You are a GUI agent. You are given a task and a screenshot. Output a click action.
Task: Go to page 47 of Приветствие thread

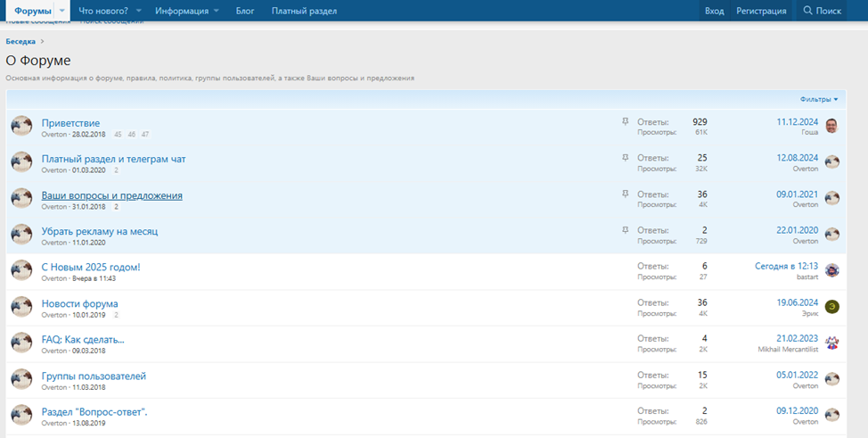pos(145,135)
